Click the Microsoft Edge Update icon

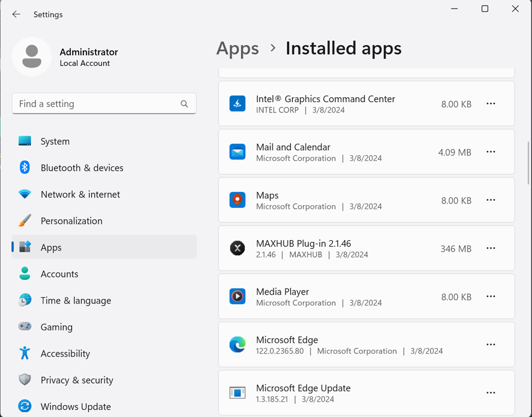(x=237, y=393)
